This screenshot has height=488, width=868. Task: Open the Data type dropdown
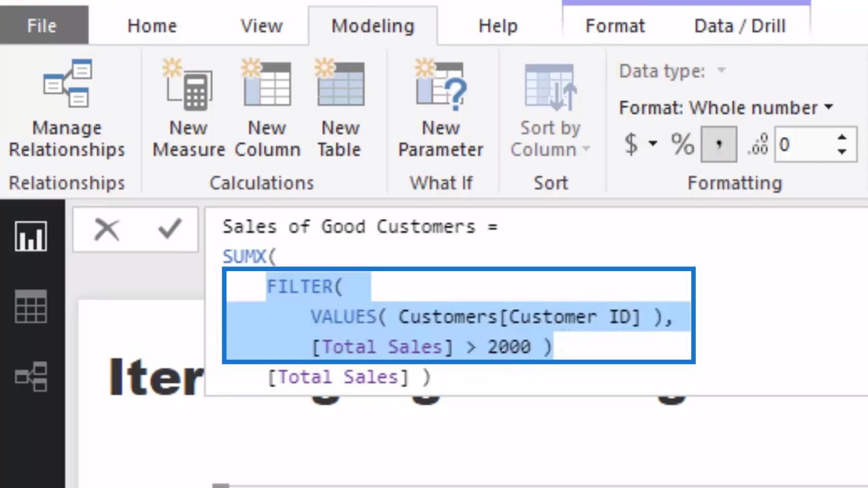[x=721, y=70]
